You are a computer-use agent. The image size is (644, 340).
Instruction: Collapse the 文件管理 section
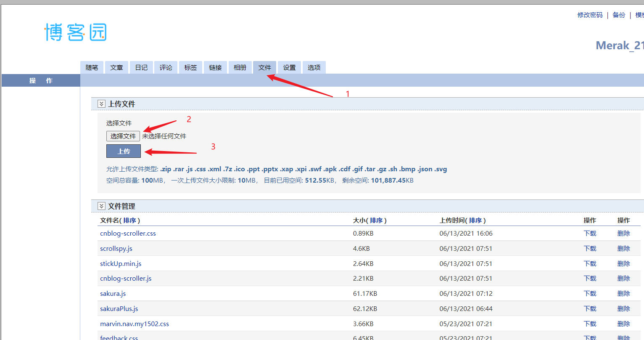(101, 206)
